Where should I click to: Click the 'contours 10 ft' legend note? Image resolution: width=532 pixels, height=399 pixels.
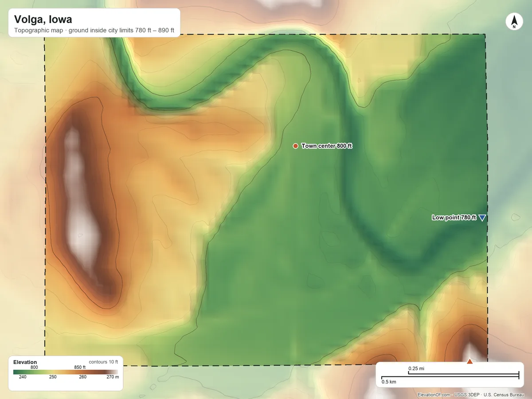click(x=103, y=362)
